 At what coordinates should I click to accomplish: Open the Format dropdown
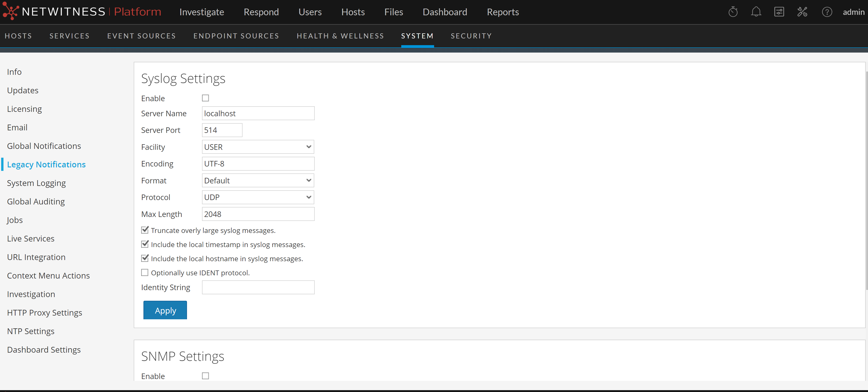pyautogui.click(x=258, y=180)
